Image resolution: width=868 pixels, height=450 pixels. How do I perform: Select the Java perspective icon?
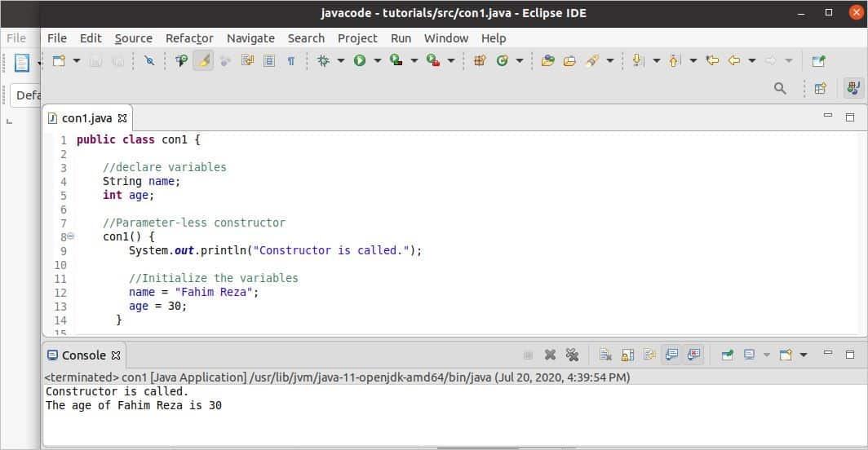pyautogui.click(x=853, y=89)
